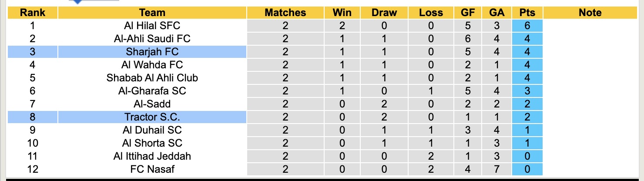Select the GA column header
Image resolution: width=644 pixels, height=181 pixels.
496,13
